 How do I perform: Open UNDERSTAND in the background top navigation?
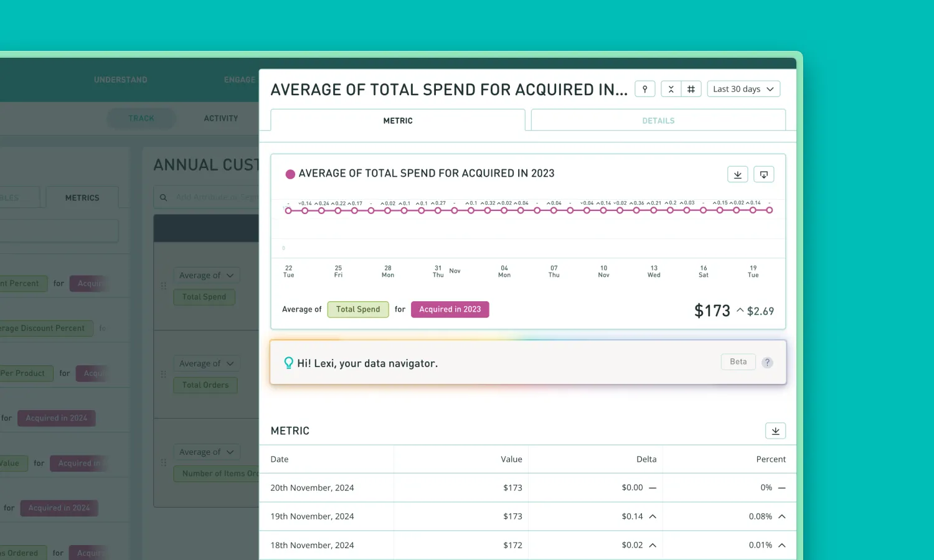121,80
